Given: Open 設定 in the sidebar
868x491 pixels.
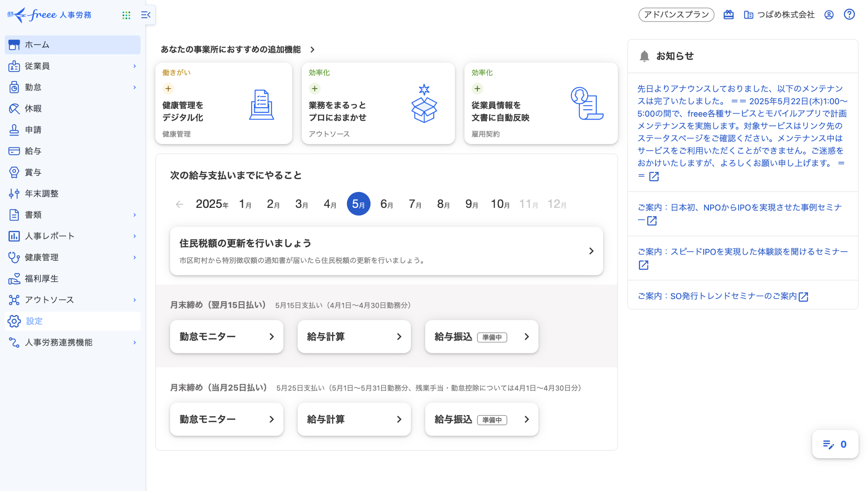Looking at the screenshot, I should 34,321.
